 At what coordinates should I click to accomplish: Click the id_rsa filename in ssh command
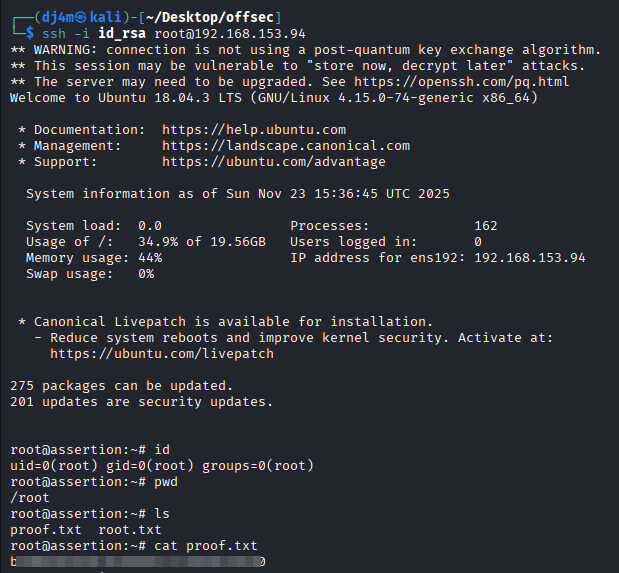tap(122, 34)
